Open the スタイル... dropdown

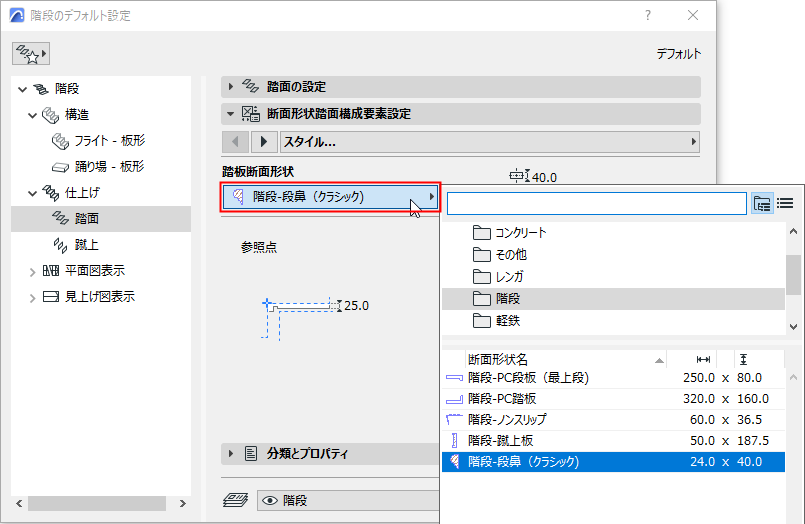[490, 142]
